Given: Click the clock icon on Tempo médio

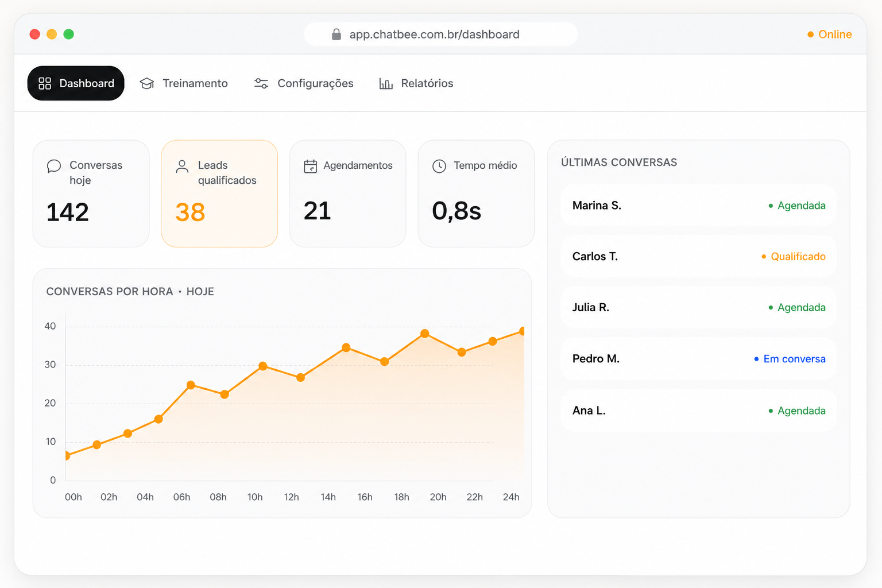Looking at the screenshot, I should (x=439, y=166).
